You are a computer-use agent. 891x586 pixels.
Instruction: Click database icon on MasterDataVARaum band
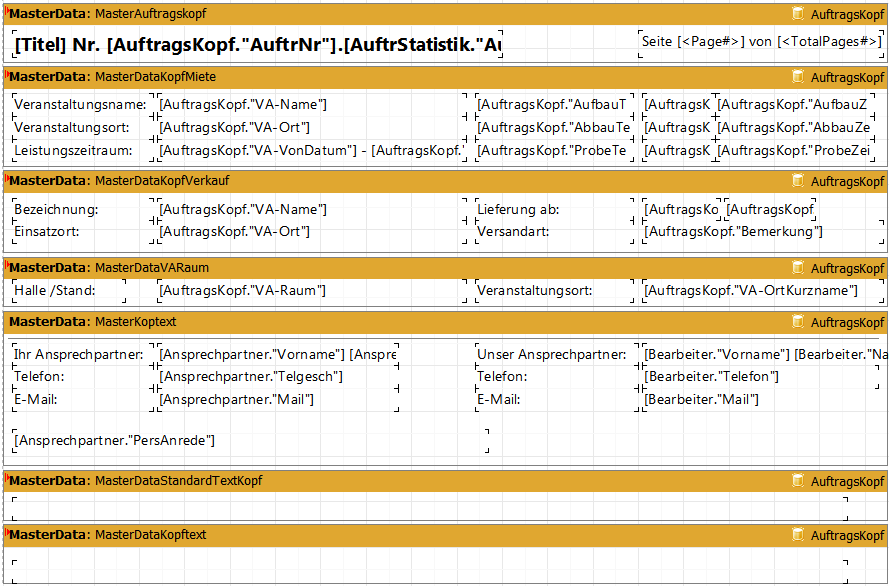[x=798, y=268]
